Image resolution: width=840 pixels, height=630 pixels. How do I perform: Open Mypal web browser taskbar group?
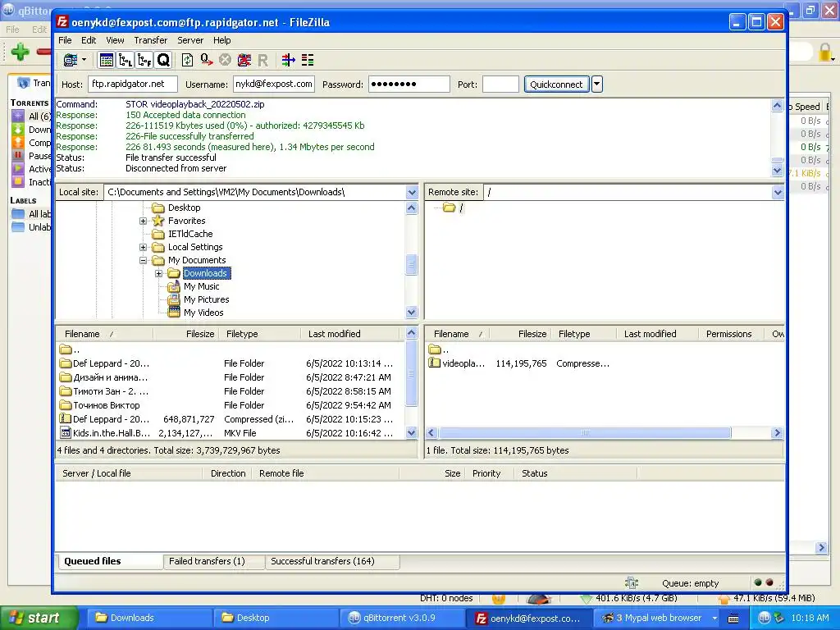click(x=659, y=618)
